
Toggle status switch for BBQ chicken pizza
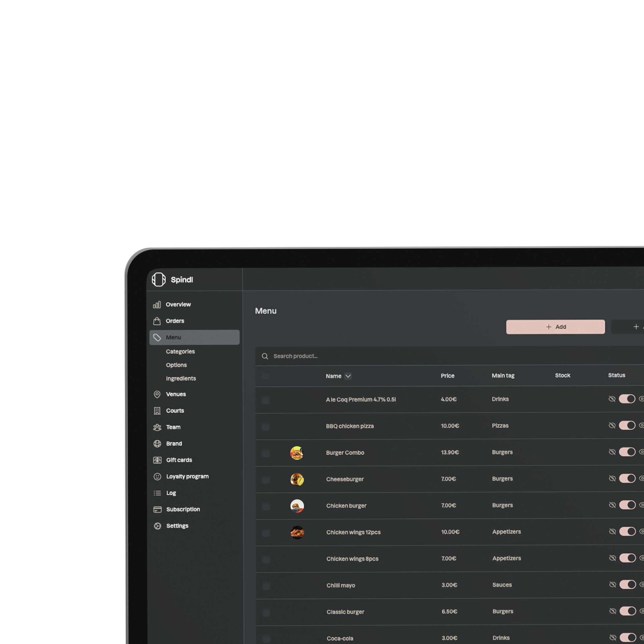(x=626, y=426)
